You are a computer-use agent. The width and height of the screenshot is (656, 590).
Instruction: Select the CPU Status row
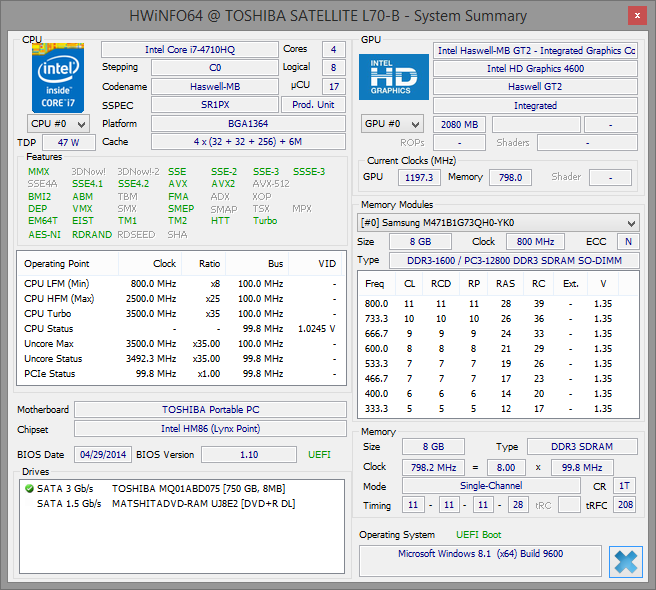point(181,329)
